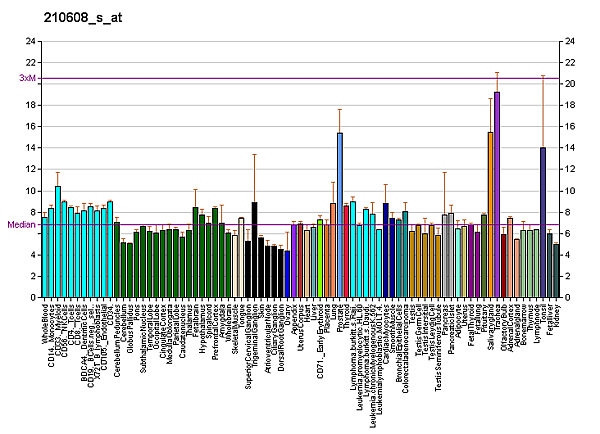This screenshot has width=600, height=434.
Task: Click the white bar before black bars
Action: (241, 257)
